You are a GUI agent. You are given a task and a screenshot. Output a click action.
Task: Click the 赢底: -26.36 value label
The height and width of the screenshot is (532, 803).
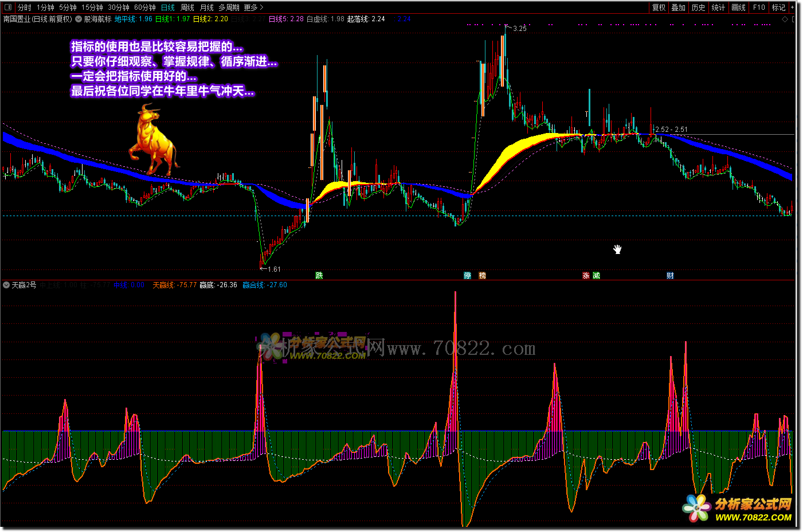(x=218, y=285)
